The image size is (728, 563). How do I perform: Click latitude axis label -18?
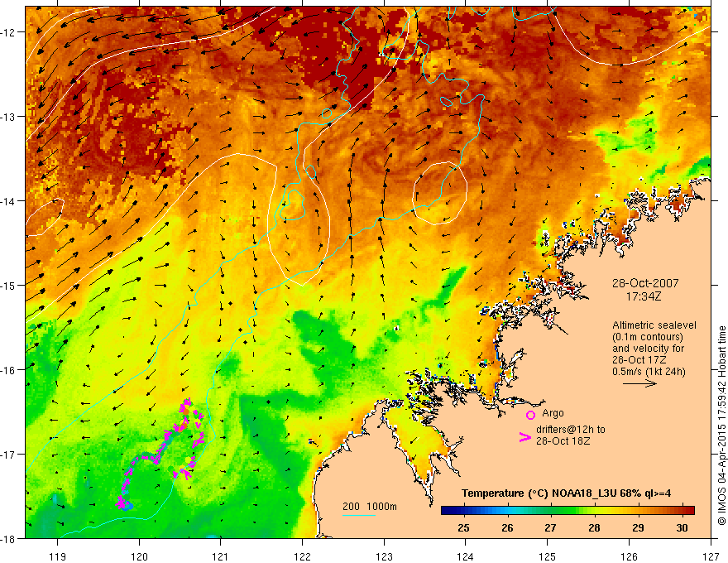pos(8,538)
